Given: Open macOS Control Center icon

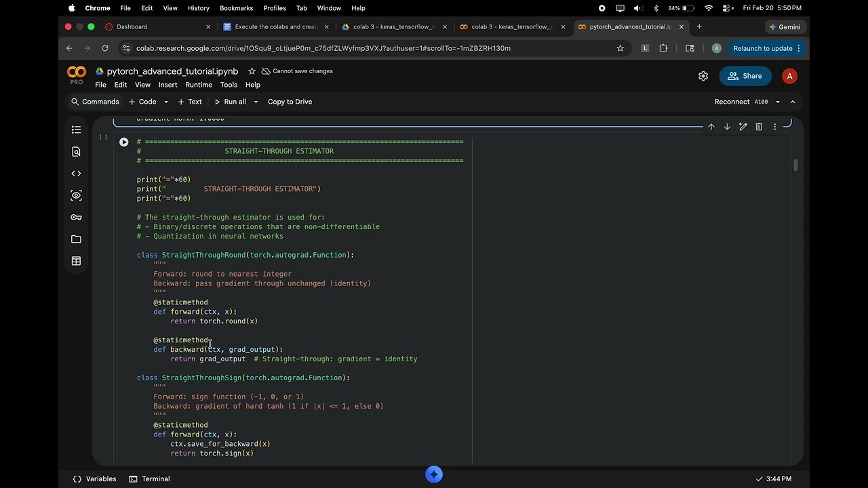Looking at the screenshot, I should pyautogui.click(x=727, y=8).
